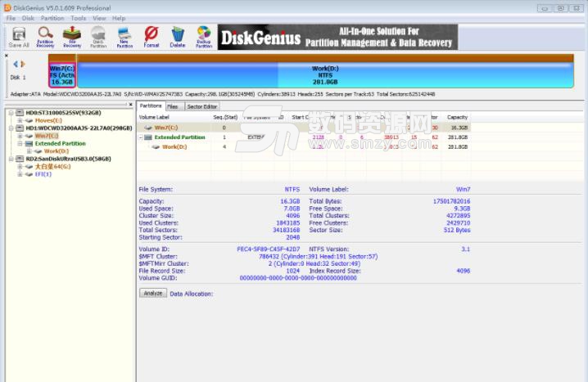Image resolution: width=588 pixels, height=382 pixels.
Task: Open the View menu
Action: [99, 18]
